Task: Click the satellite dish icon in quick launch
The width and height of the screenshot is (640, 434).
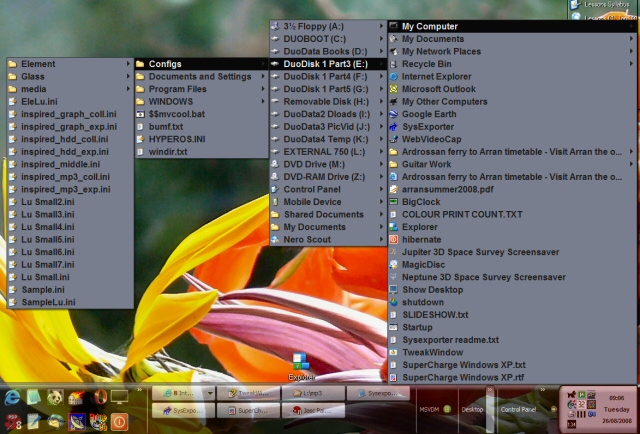Action: [x=76, y=422]
